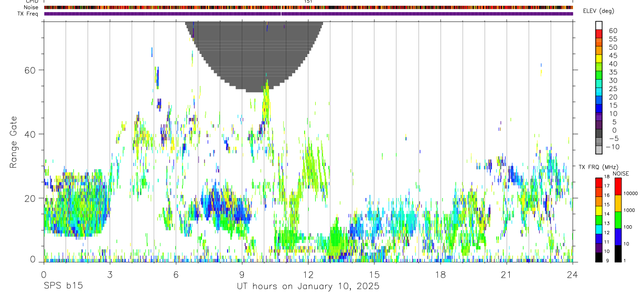
Task: Click hour 0 on the UT time axis
Action: point(44,274)
